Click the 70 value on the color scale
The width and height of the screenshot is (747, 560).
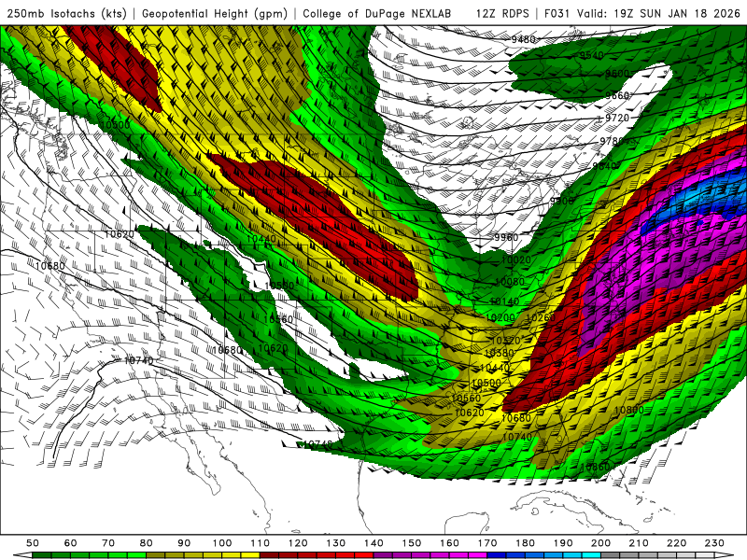pyautogui.click(x=108, y=543)
